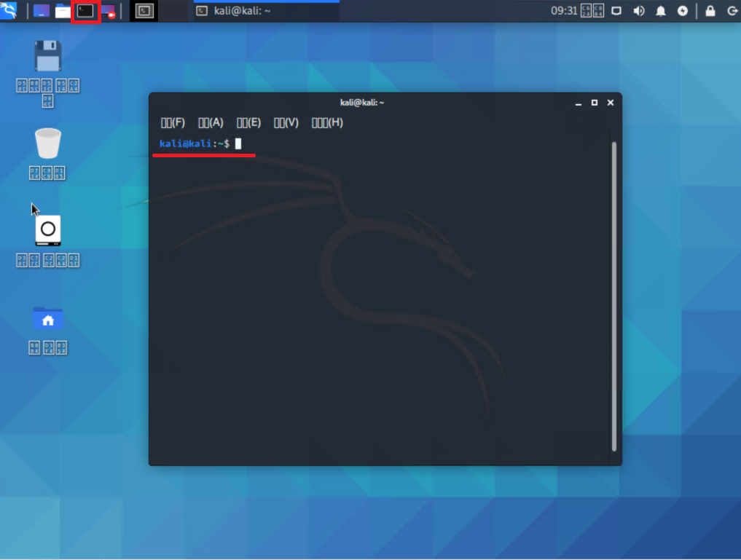The image size is (741, 560).
Task: Open the terminal (A) Actions menu
Action: click(x=211, y=123)
